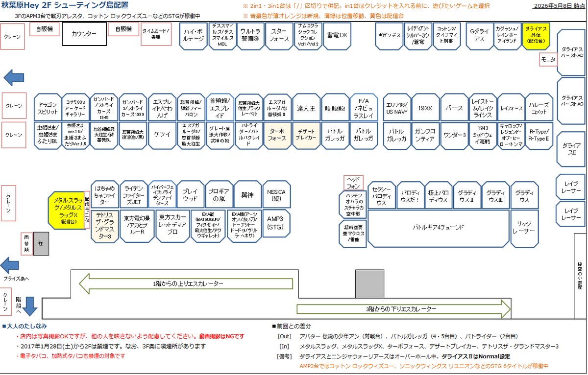Select the ウルトラ警備隊 cabinet

pyautogui.click(x=250, y=36)
